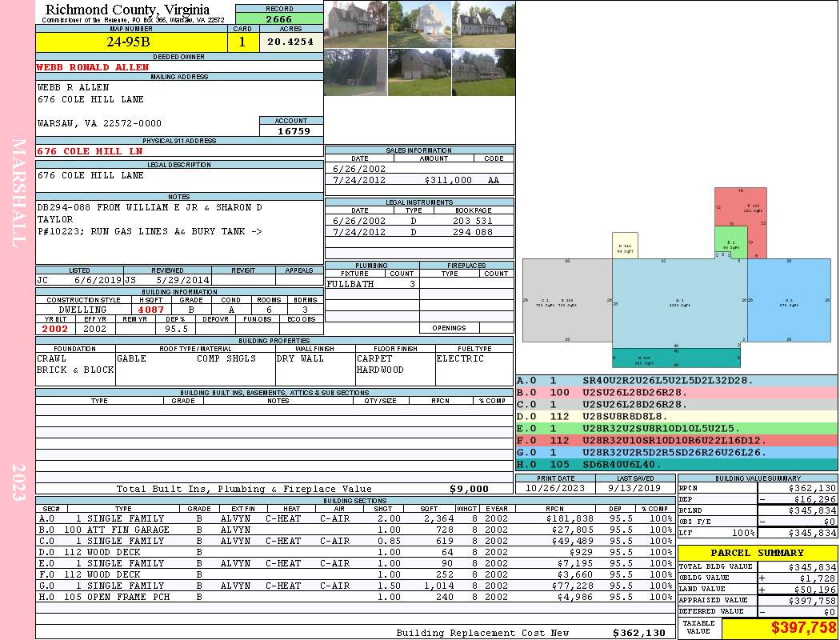The height and width of the screenshot is (640, 840).
Task: Select deeded owner WEBB RONALD ALLEN
Action: coord(93,67)
